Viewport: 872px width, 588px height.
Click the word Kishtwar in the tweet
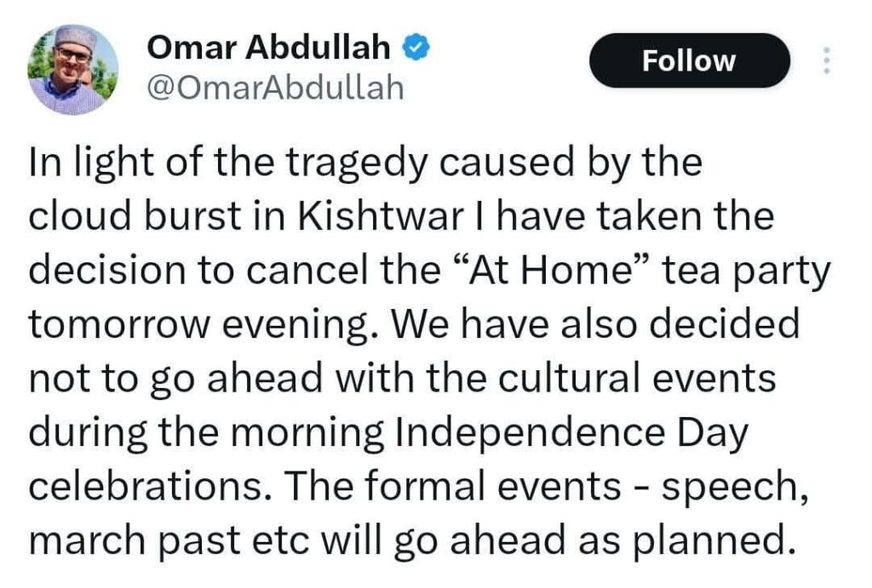coord(381,215)
